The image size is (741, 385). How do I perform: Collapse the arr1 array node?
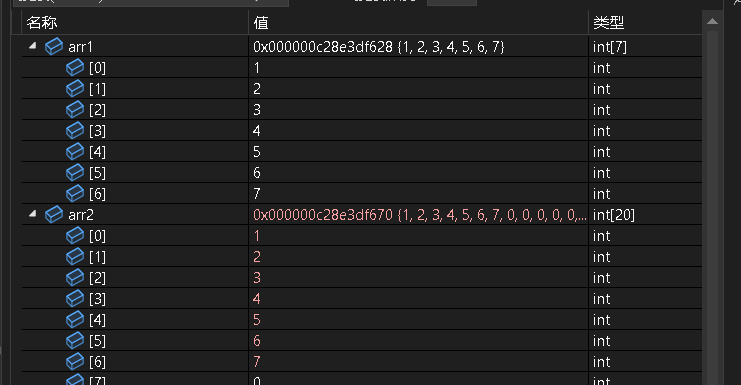pos(32,46)
